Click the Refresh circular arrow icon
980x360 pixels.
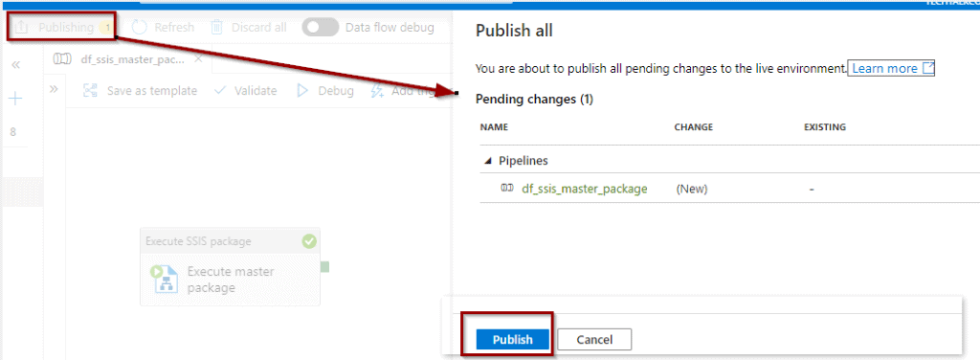(x=139, y=28)
